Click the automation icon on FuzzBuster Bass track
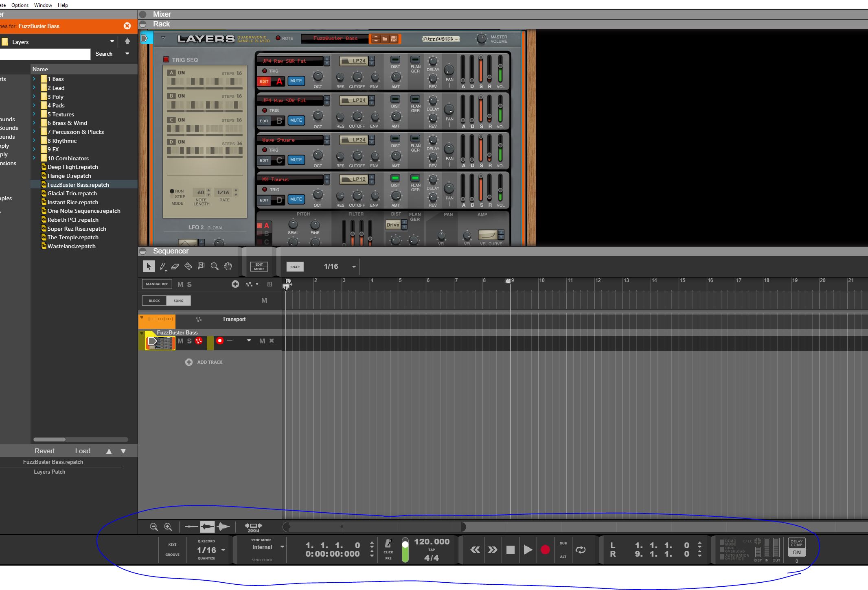Image resolution: width=868 pixels, height=590 pixels. pos(199,341)
